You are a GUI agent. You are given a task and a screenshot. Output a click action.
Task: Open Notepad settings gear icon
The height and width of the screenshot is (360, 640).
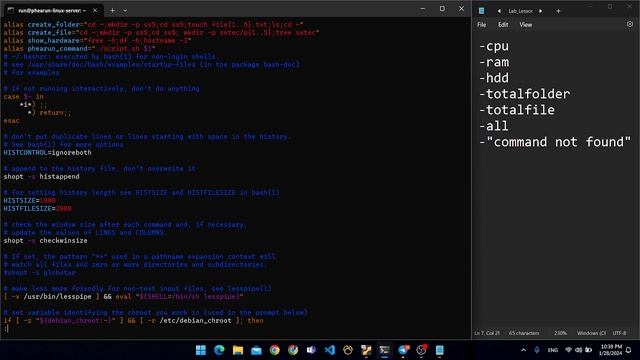(x=630, y=24)
